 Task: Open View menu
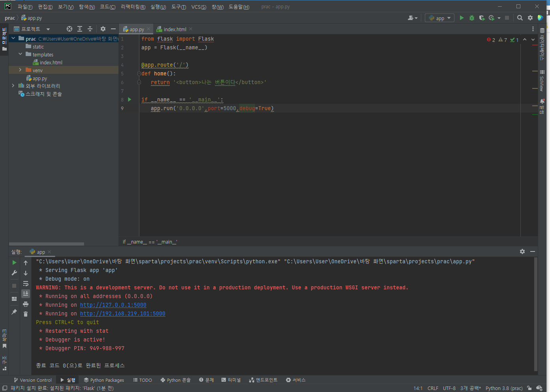coord(66,7)
